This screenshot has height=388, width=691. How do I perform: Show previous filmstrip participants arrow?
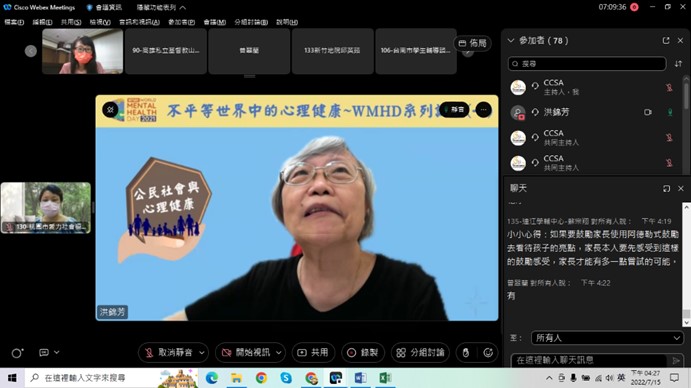coord(30,51)
